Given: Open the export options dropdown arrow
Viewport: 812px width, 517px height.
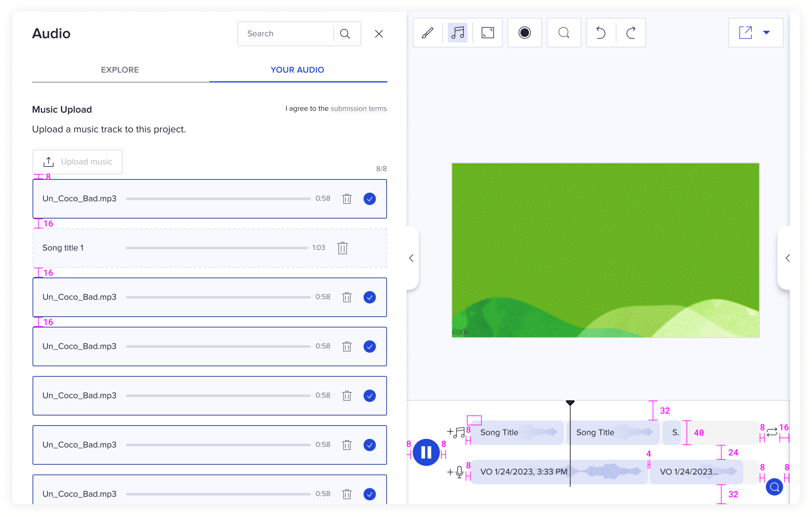Looking at the screenshot, I should 766,33.
